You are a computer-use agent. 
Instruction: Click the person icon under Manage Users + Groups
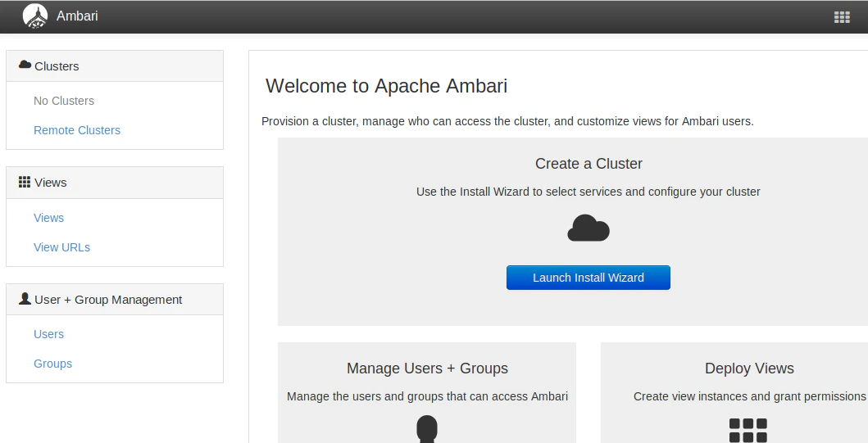coord(427,429)
